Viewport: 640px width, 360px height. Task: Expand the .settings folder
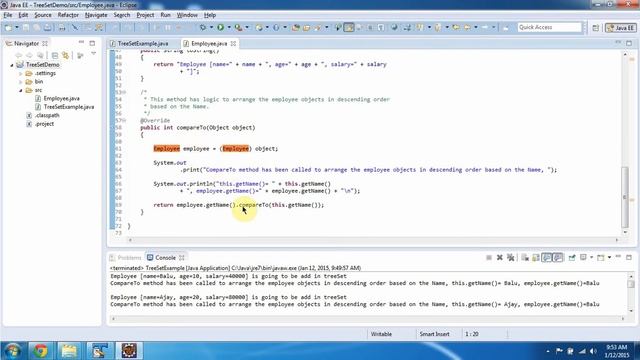pos(20,73)
